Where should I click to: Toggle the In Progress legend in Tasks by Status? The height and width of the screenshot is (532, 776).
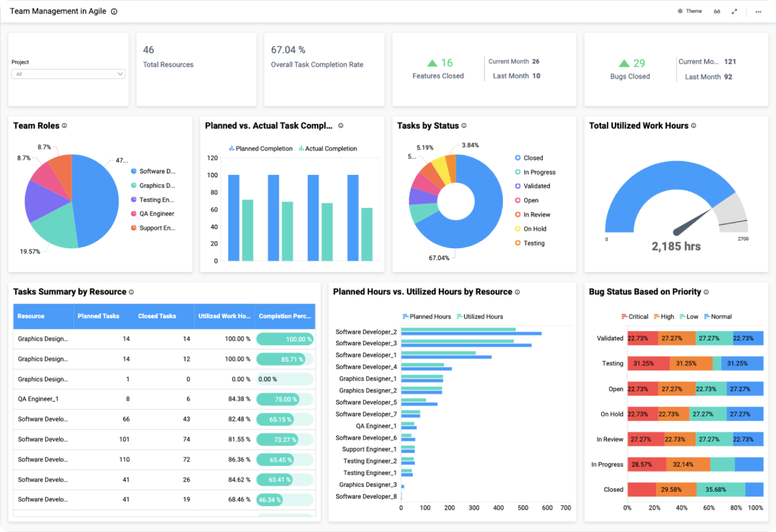539,172
